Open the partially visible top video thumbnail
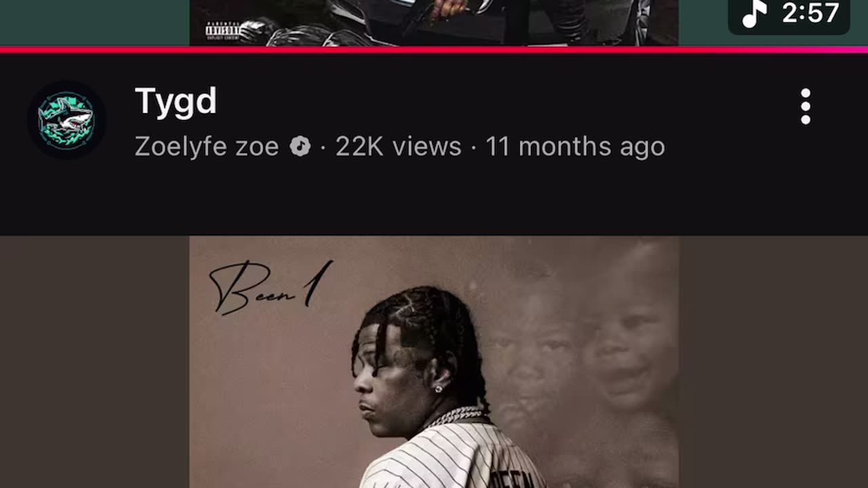868x488 pixels. (434, 22)
